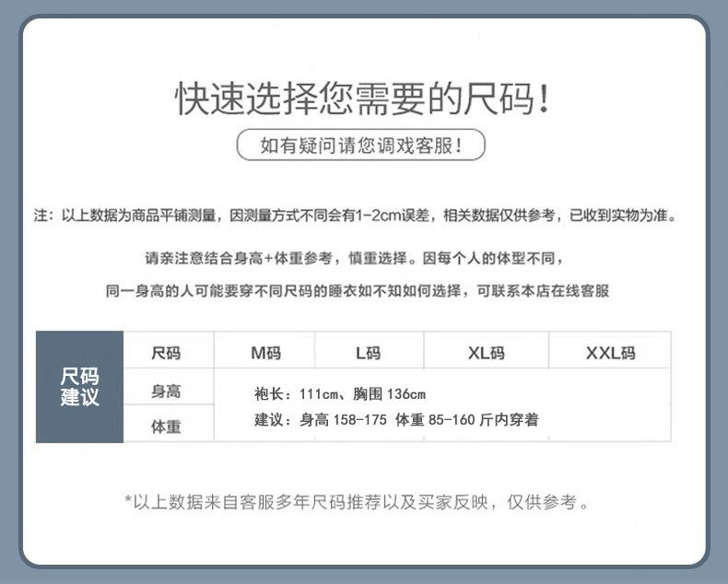Choose the "XXL码" size column

click(610, 353)
